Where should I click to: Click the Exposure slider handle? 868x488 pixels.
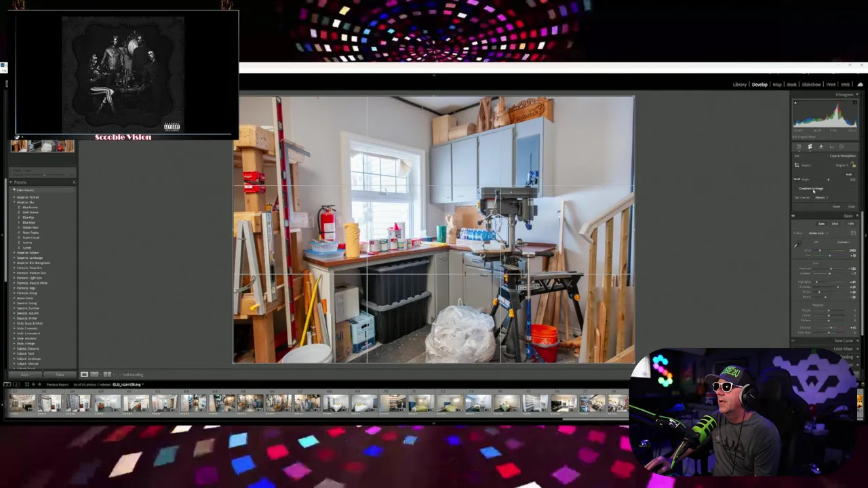click(x=831, y=268)
